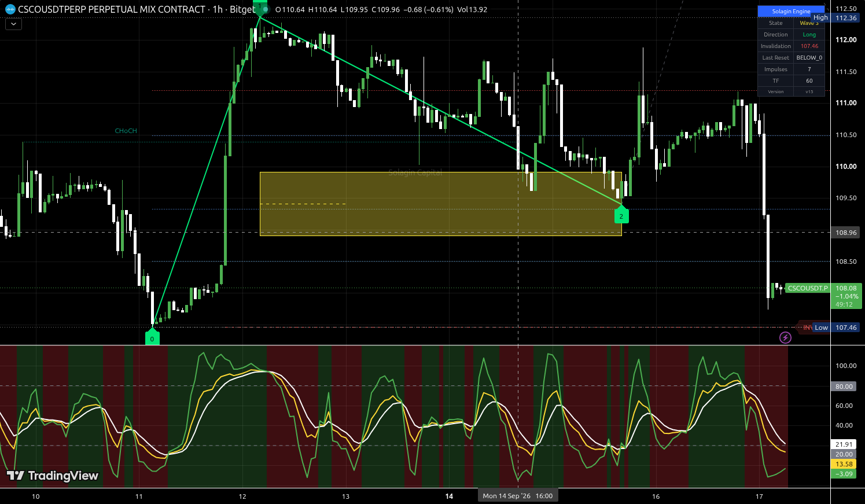Click the green CSCOUSDT.P symbol label

pos(808,288)
